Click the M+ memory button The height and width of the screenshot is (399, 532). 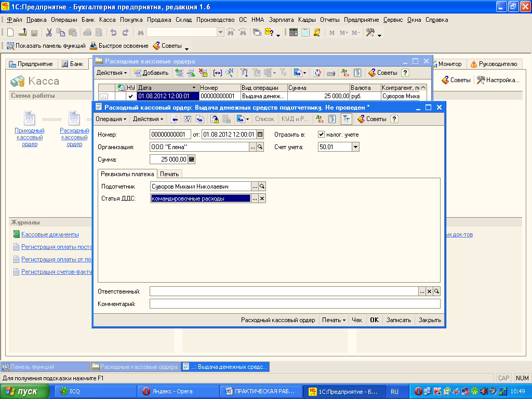[343, 33]
